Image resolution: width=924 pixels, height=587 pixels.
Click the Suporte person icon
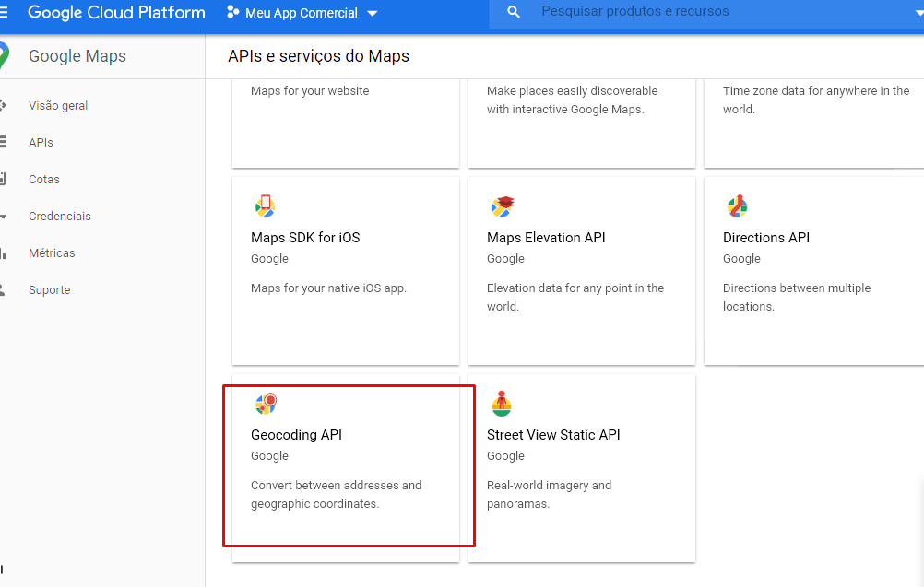pyautogui.click(x=3, y=289)
